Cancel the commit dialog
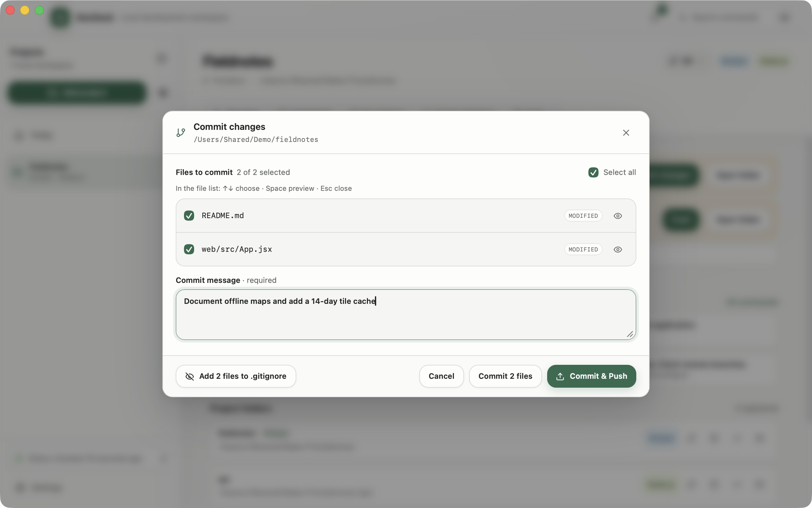 coord(441,376)
